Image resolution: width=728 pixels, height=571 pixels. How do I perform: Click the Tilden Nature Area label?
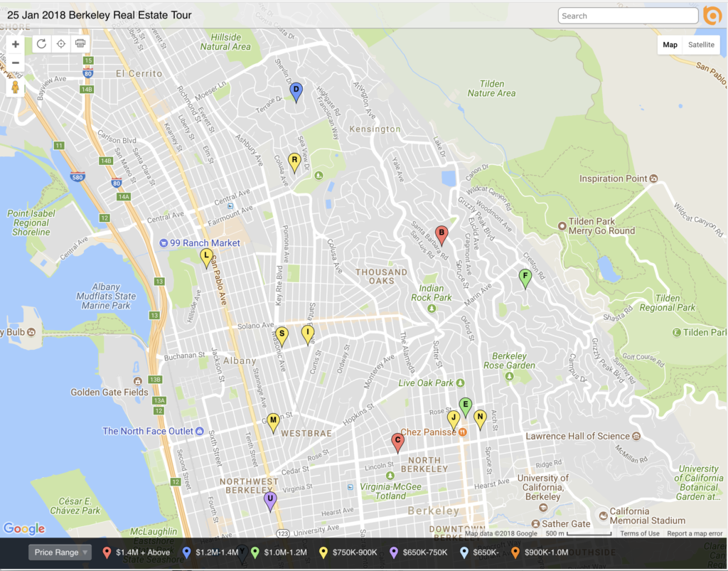click(491, 88)
